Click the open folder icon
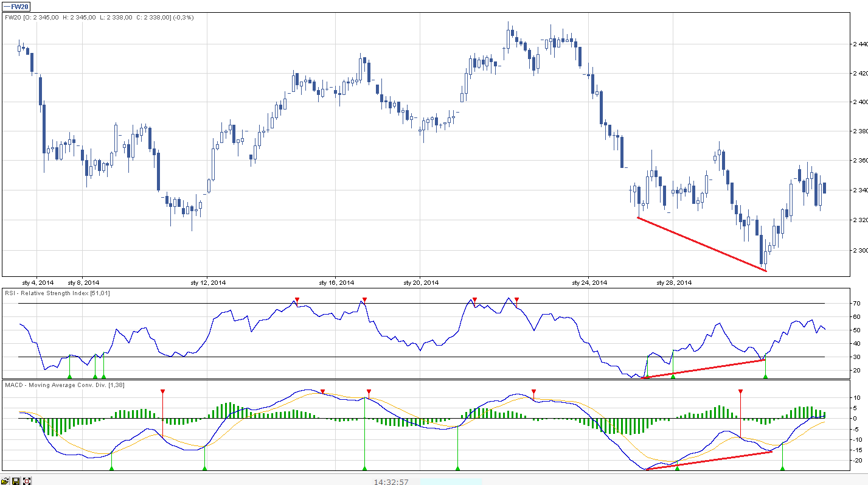Image resolution: width=868 pixels, height=485 pixels. pos(5,481)
